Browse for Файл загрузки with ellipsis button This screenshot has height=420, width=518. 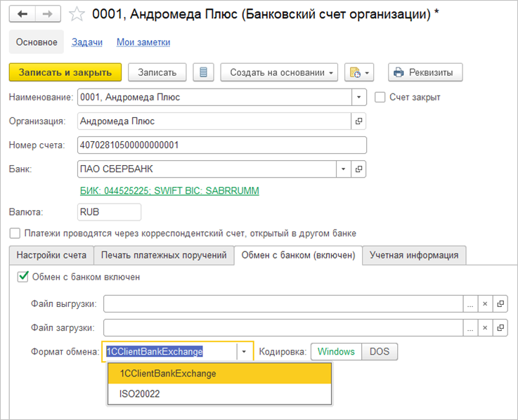470,328
